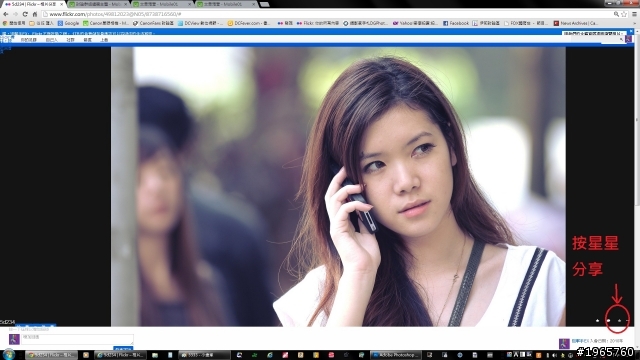Screen dimensions: 640x360
Task: Open the Flickr user avatar menu
Action: [629, 40]
